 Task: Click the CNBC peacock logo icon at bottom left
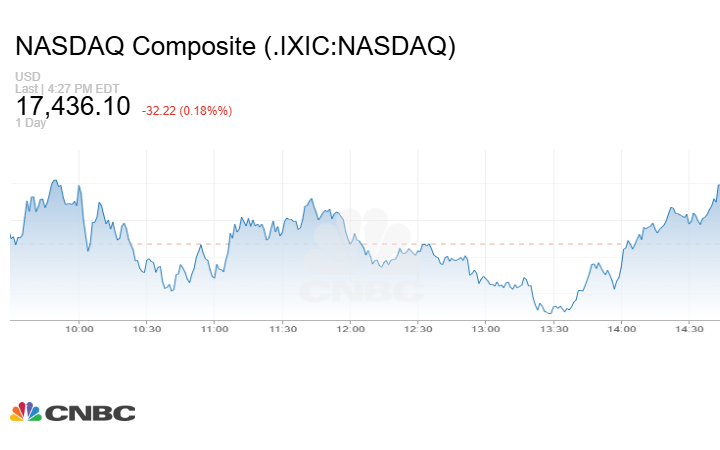(26, 412)
